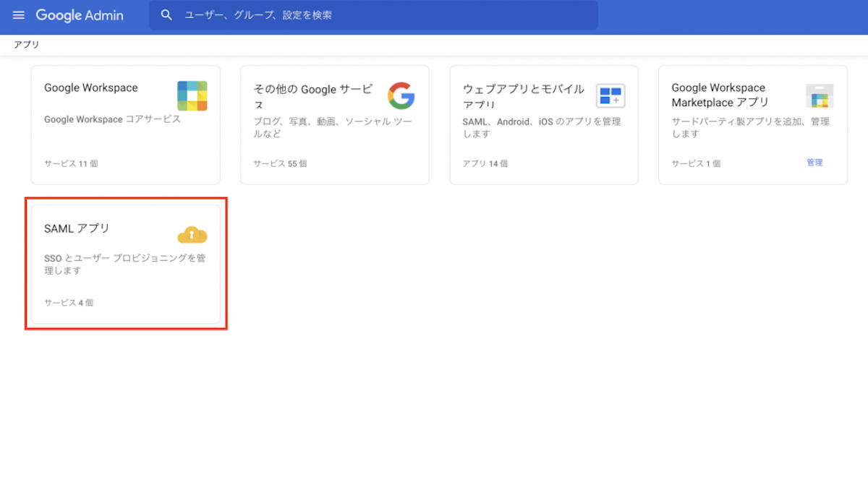
Task: Click 'サービス 11 個' count
Action: click(x=71, y=164)
